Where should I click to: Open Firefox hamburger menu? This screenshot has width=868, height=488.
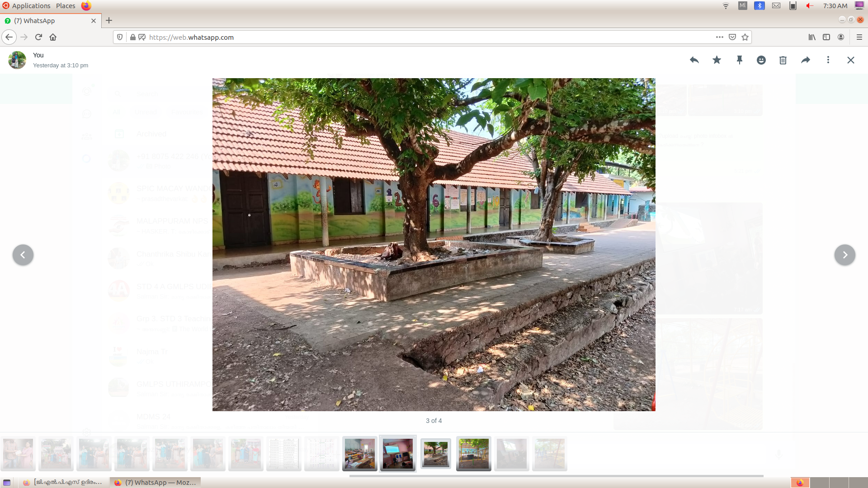tap(859, 37)
